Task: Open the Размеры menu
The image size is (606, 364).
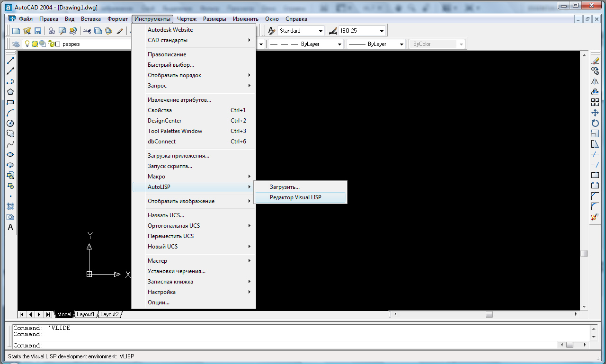Action: click(x=214, y=19)
